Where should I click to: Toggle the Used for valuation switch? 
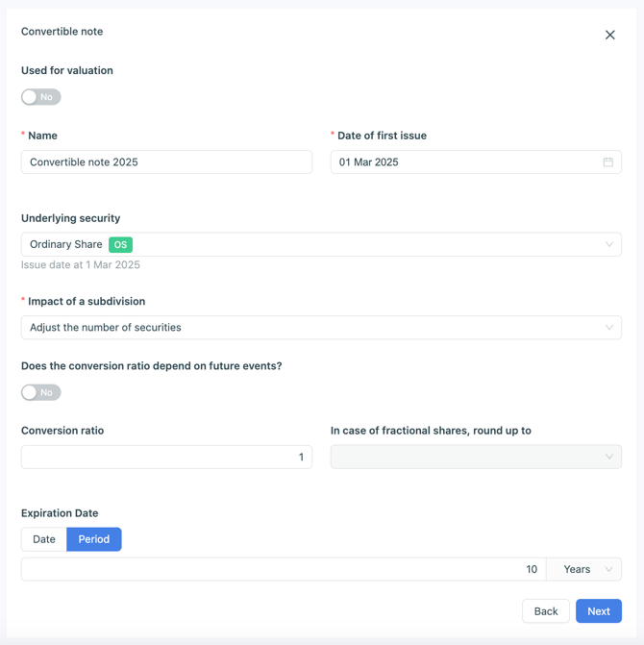point(41,97)
